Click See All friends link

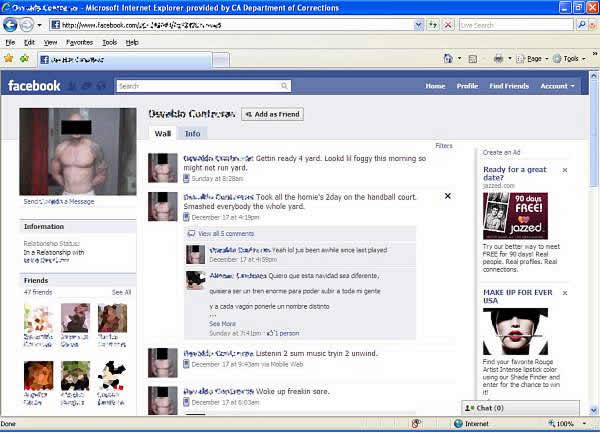tap(121, 292)
